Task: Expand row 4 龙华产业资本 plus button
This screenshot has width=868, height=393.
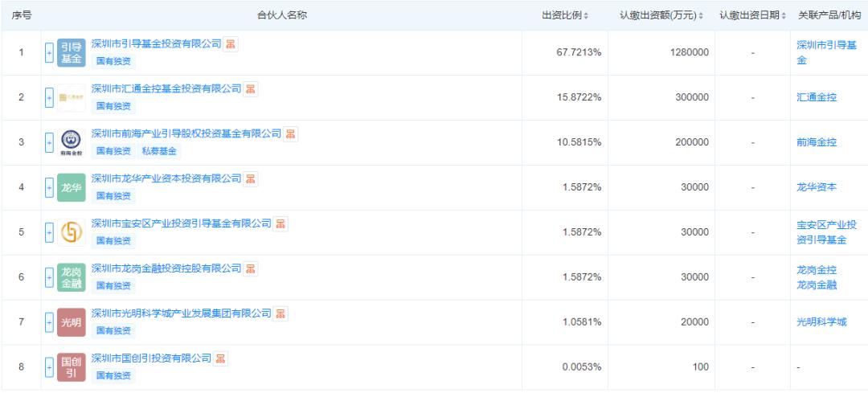Action: tap(49, 188)
